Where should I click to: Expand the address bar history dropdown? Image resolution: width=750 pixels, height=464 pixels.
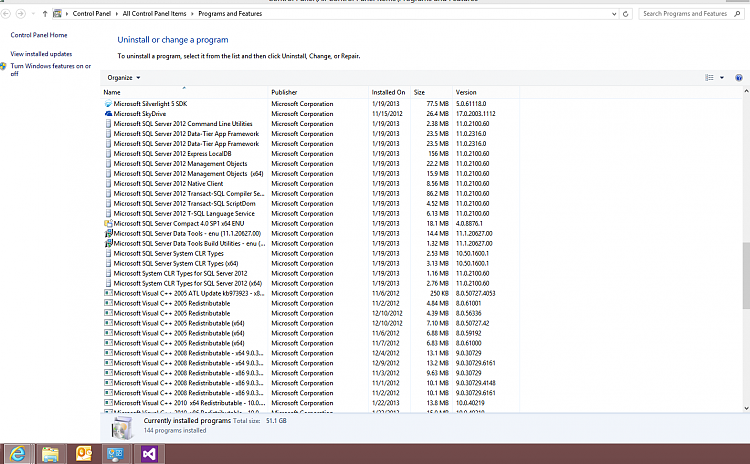614,14
